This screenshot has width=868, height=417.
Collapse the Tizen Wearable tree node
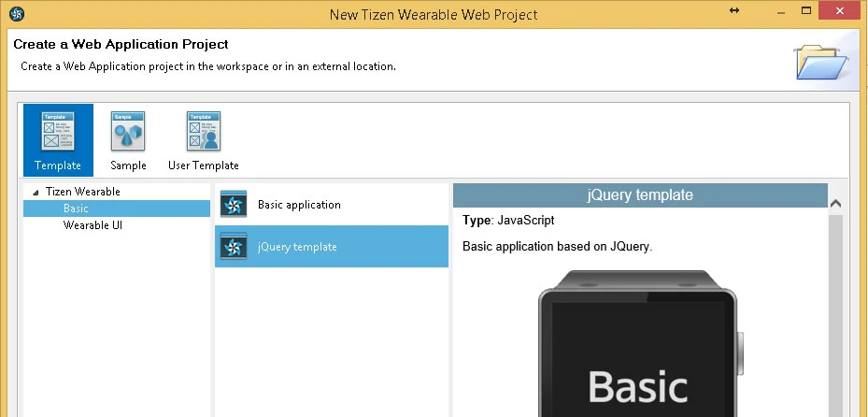pos(36,193)
